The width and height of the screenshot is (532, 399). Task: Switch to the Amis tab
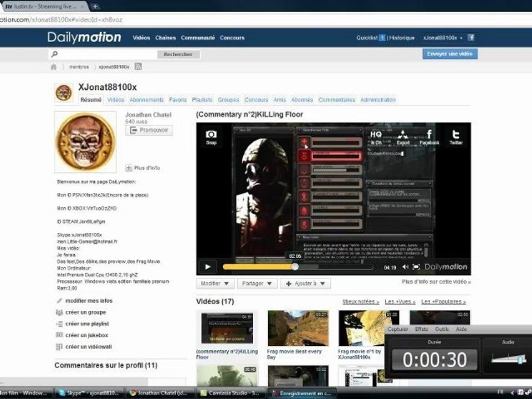(279, 100)
